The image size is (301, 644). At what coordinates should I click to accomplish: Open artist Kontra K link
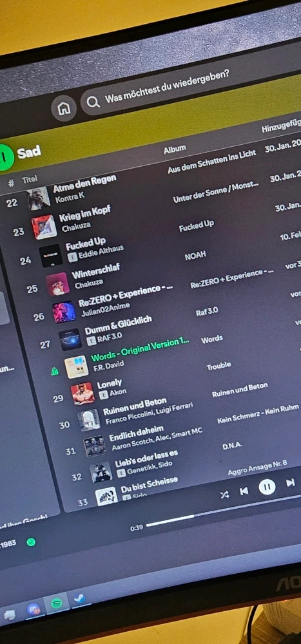(70, 196)
